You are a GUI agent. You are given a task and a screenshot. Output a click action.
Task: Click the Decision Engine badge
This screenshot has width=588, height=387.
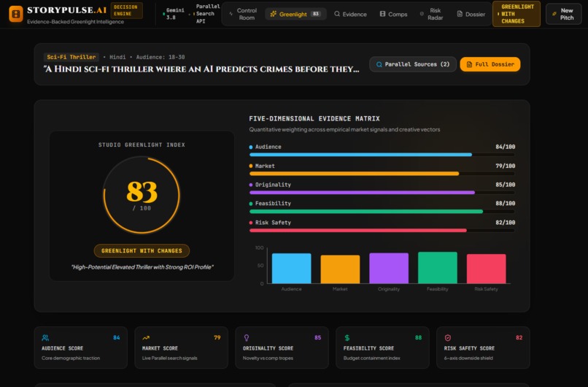126,10
